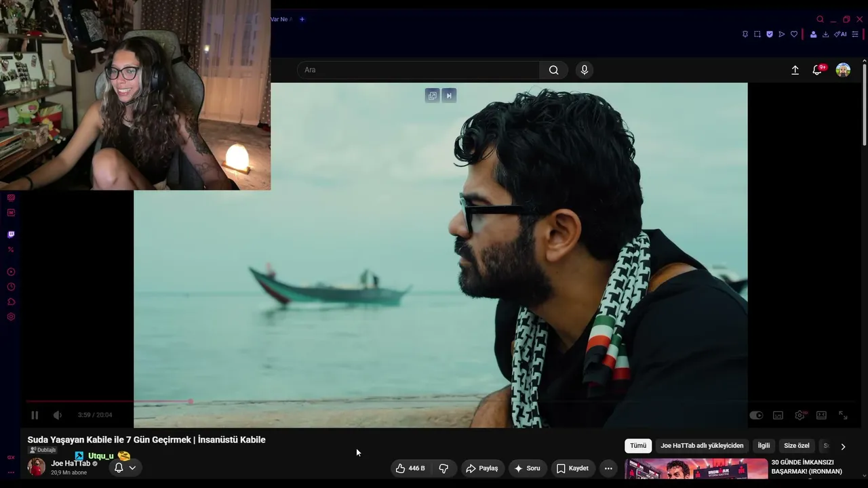Open more actions three-dots menu

608,468
